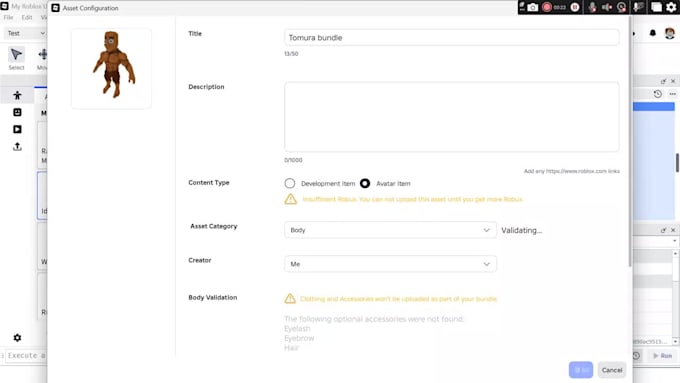Undock the lower right panel
This screenshot has width=680, height=383.
pos(663,230)
